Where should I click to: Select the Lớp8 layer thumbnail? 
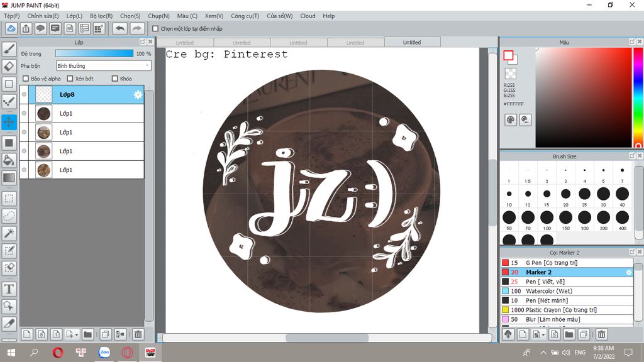pos(43,94)
